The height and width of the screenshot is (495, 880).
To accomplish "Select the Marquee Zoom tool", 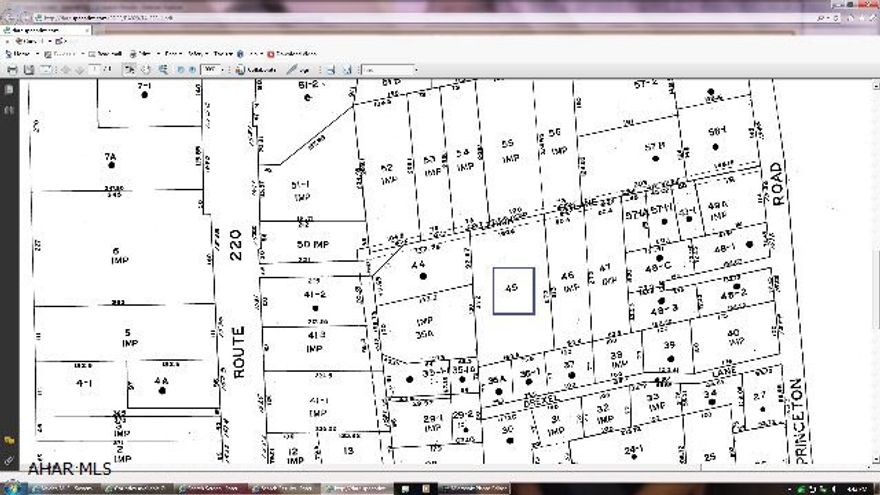I will [x=160, y=70].
